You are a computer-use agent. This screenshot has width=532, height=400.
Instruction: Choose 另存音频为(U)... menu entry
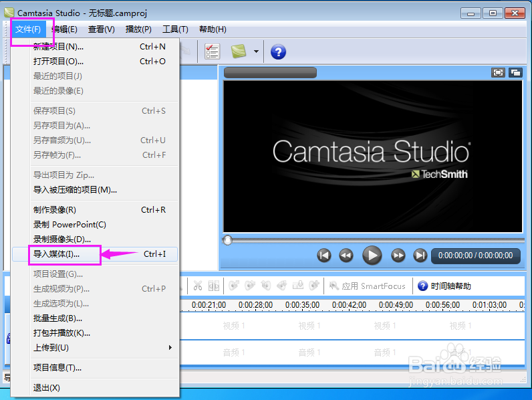point(95,140)
